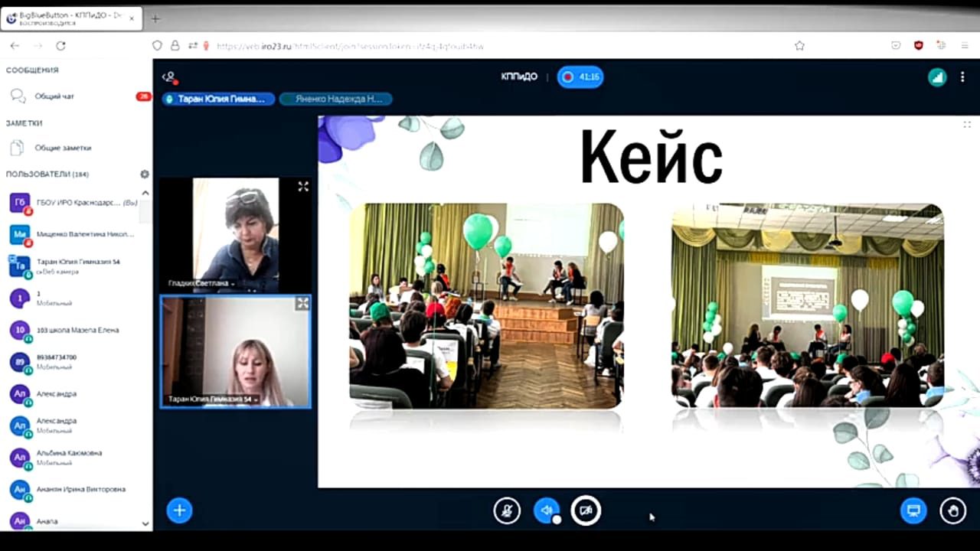
Task: Open the connection status indicator
Action: click(937, 77)
